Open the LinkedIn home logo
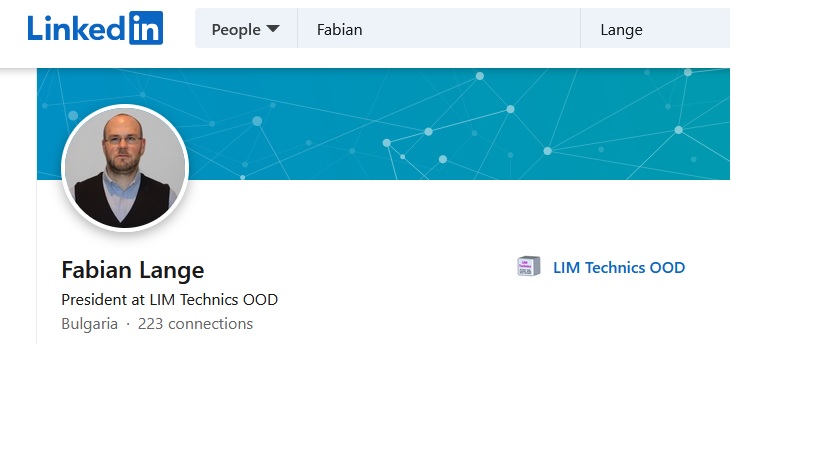The image size is (819, 460). coord(95,28)
